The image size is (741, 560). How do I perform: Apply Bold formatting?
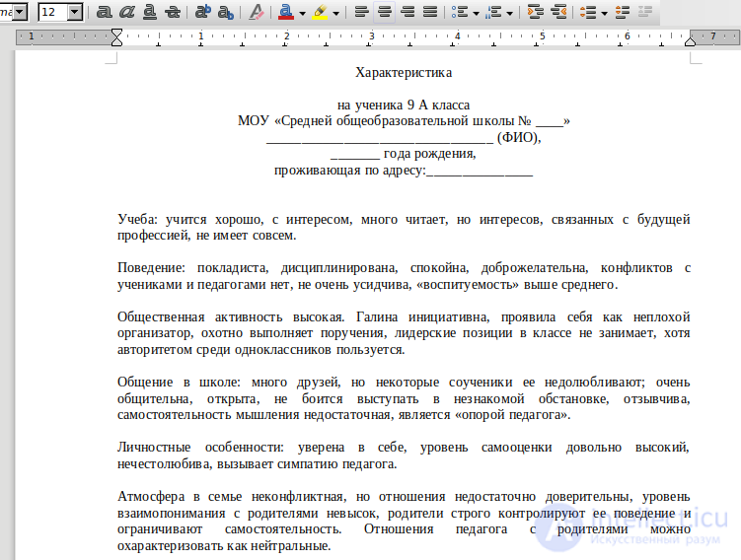click(104, 12)
